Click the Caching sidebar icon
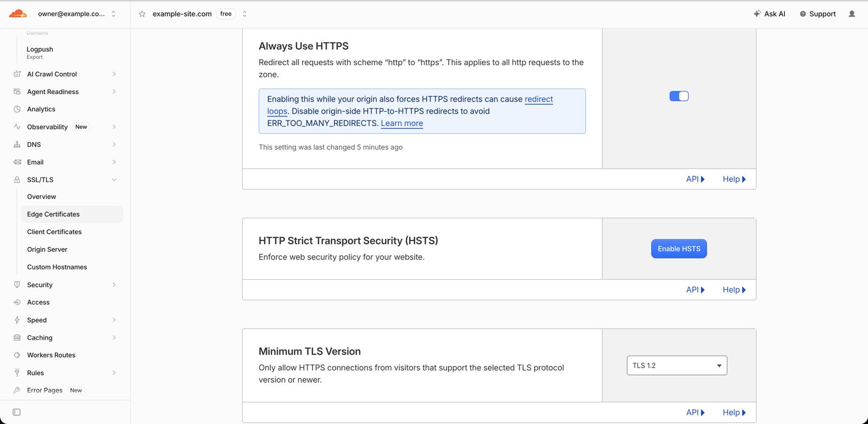 point(17,338)
